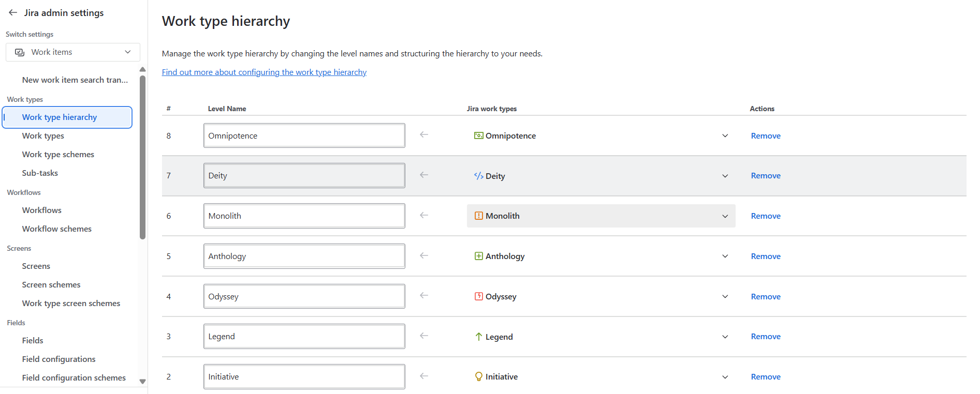Focus the Monolith level name field
Screen dimensions: 980x394
(304, 216)
